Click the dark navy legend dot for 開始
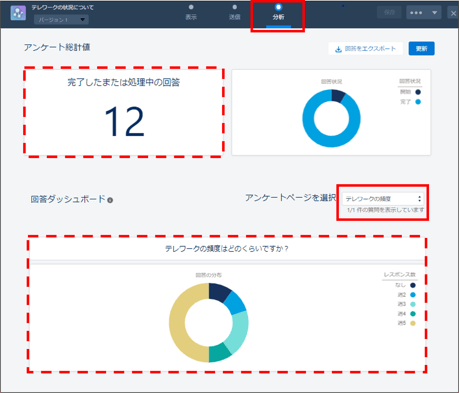 418,92
